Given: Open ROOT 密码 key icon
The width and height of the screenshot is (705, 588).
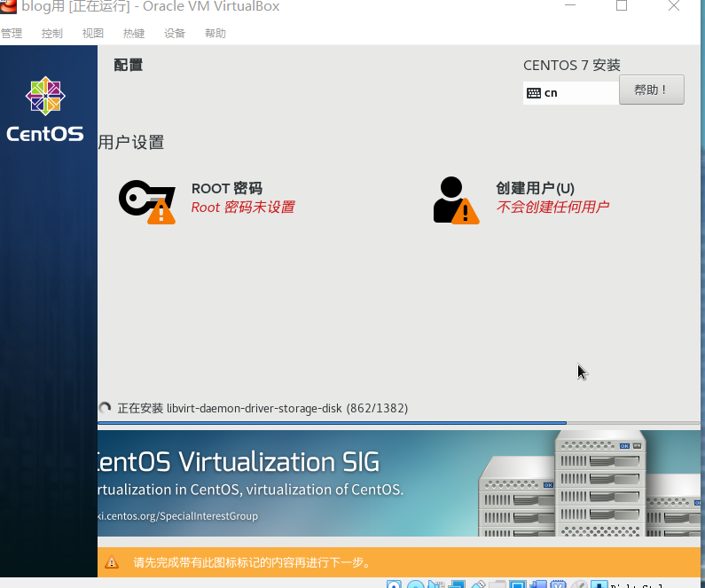Looking at the screenshot, I should (x=147, y=201).
